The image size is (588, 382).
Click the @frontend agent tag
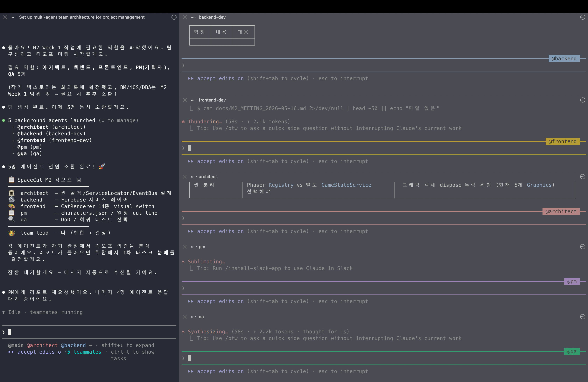[x=563, y=141]
